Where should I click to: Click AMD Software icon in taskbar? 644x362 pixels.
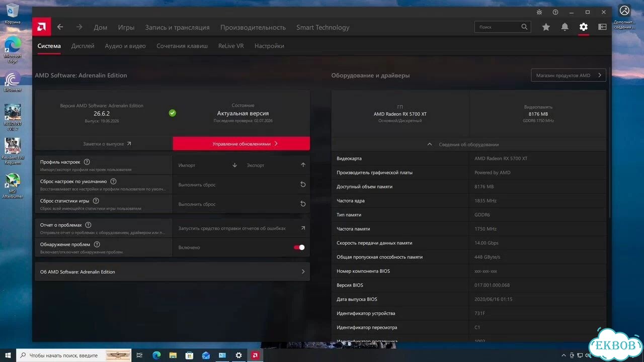[255, 355]
